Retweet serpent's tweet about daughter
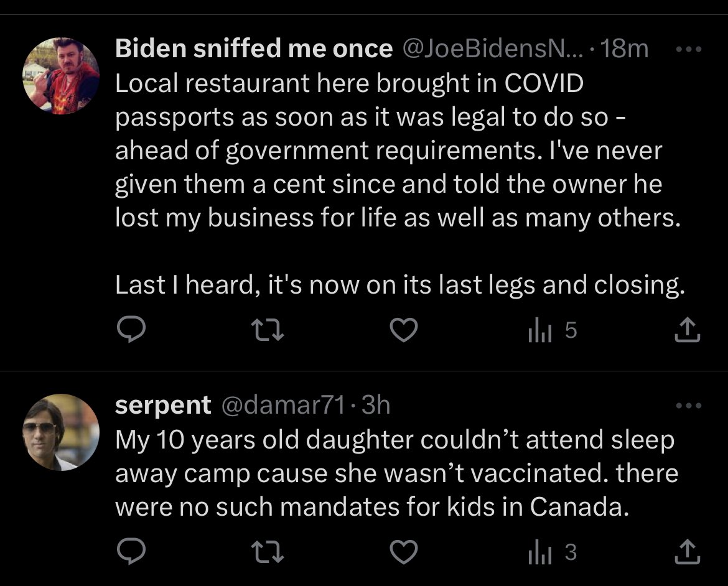728x586 pixels. coord(268,552)
